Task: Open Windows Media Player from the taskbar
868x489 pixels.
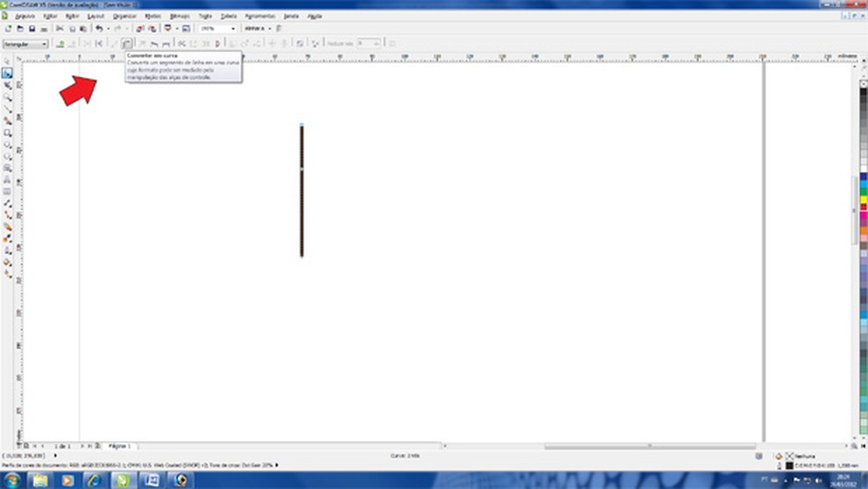Action: [x=68, y=480]
